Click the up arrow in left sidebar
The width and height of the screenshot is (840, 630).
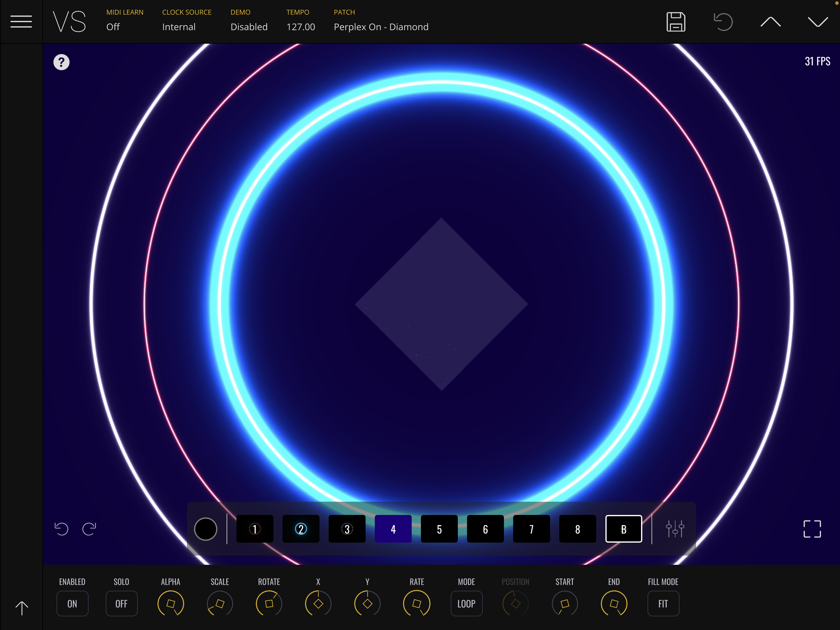(22, 608)
